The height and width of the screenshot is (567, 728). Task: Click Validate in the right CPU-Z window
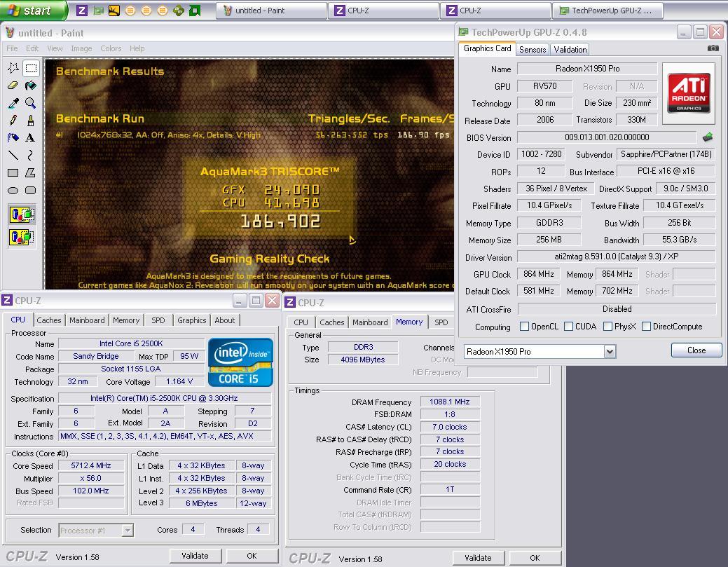pyautogui.click(x=479, y=558)
